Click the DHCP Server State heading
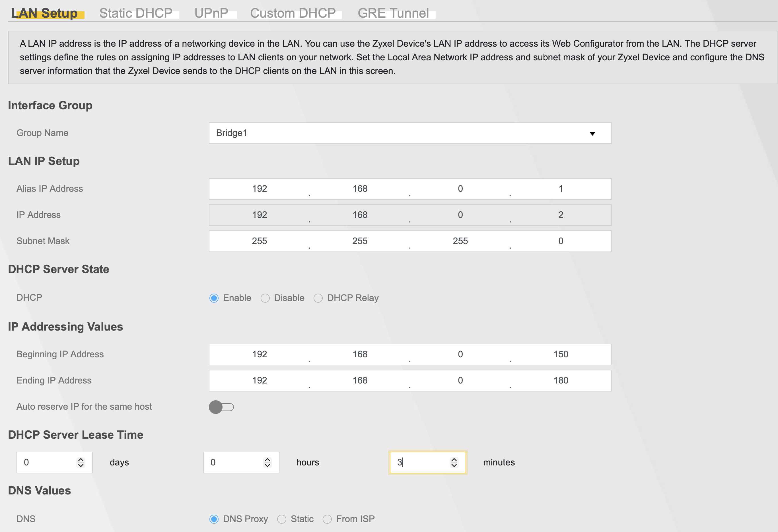The height and width of the screenshot is (532, 778). [x=59, y=269]
